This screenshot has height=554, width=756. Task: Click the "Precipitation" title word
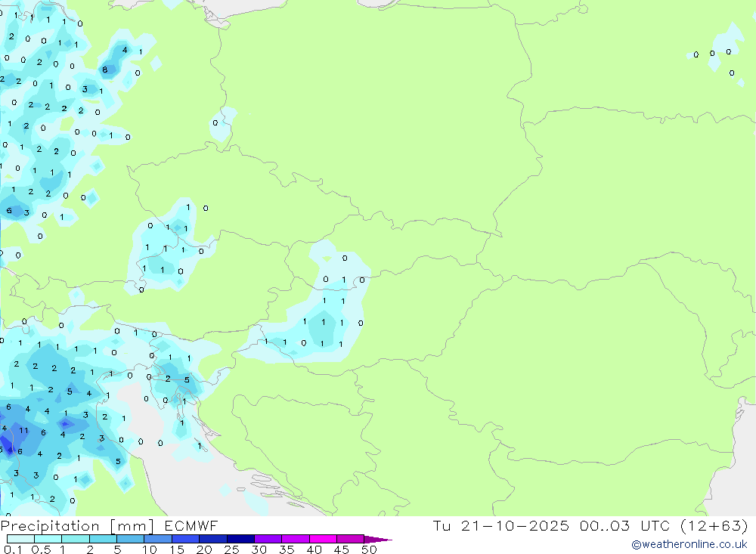tap(50, 526)
